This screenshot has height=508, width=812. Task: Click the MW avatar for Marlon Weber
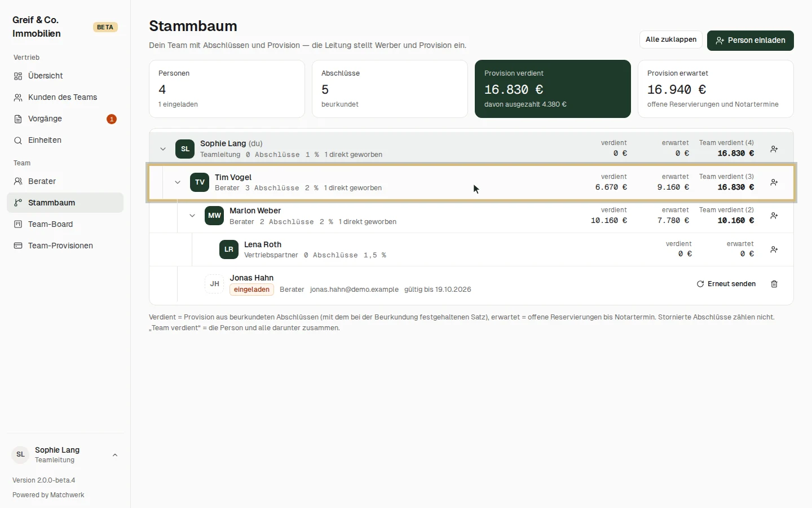pyautogui.click(x=214, y=216)
